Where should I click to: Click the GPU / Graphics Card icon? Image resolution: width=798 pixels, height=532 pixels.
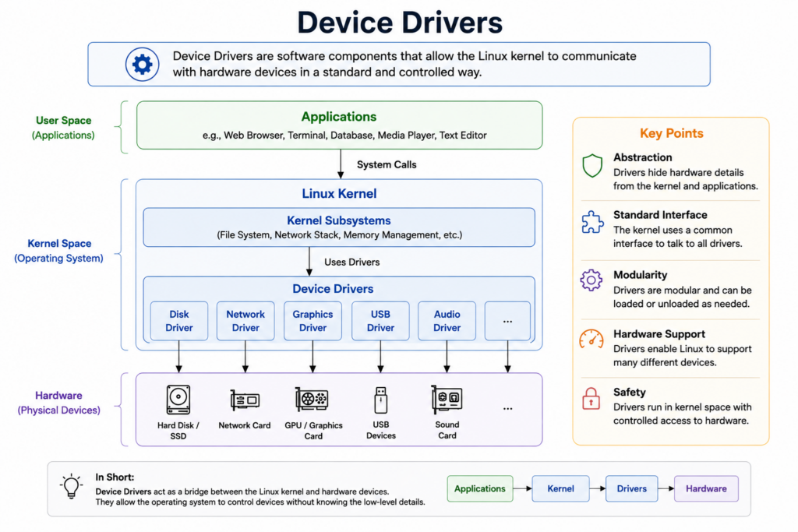pyautogui.click(x=312, y=400)
